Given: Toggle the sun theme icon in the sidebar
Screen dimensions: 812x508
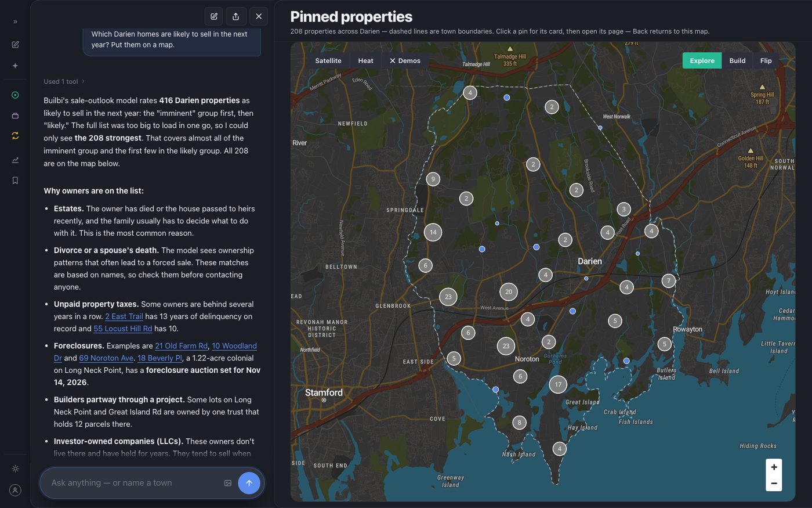Looking at the screenshot, I should 15,469.
